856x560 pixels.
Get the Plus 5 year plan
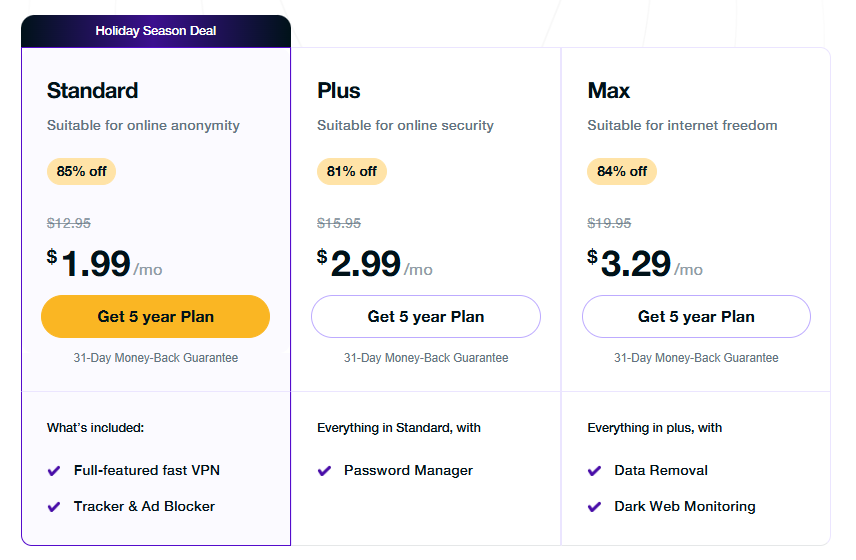tap(426, 317)
